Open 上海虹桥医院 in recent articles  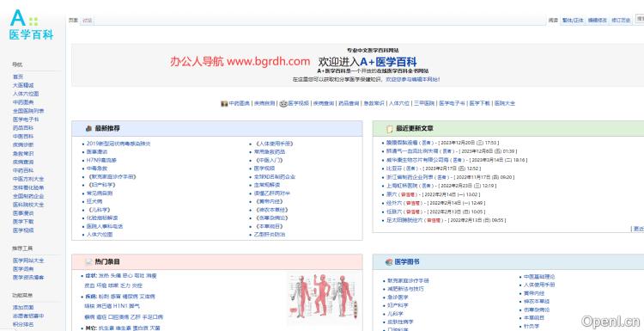point(402,186)
